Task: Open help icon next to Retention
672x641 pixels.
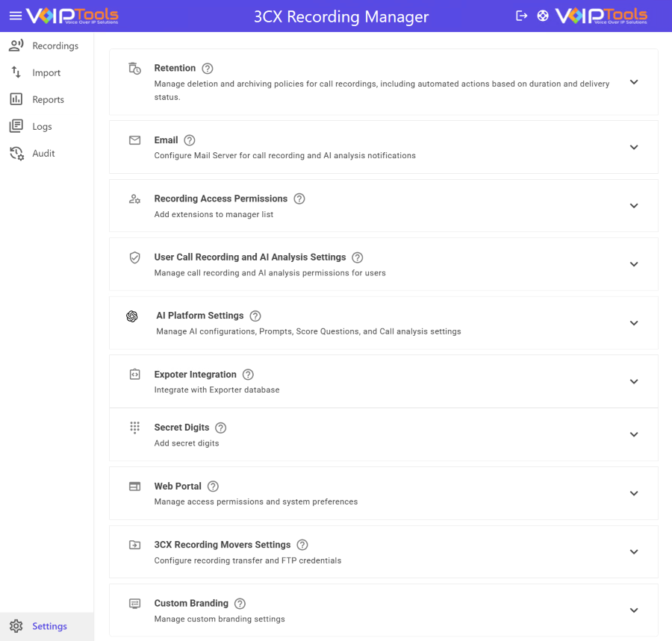Action: click(x=208, y=69)
